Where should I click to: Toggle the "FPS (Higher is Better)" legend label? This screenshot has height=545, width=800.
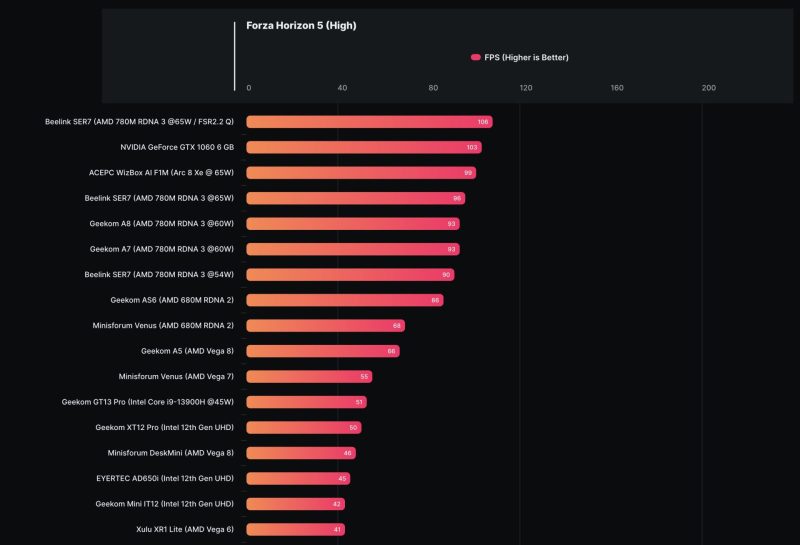click(526, 58)
